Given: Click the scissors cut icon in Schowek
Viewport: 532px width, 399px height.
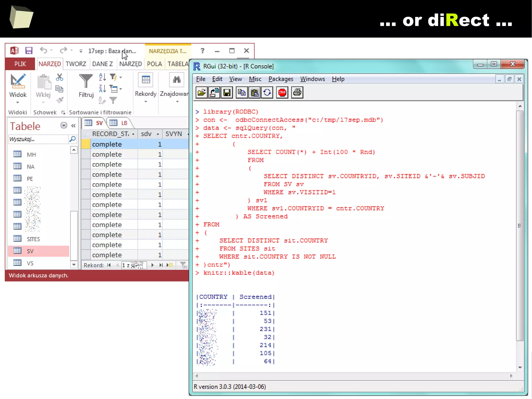Looking at the screenshot, I should point(59,77).
